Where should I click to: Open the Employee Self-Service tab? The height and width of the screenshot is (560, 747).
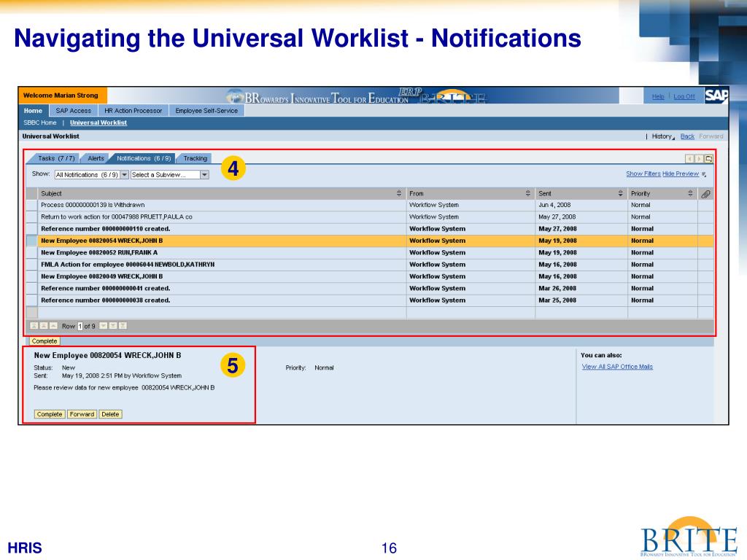(x=206, y=111)
